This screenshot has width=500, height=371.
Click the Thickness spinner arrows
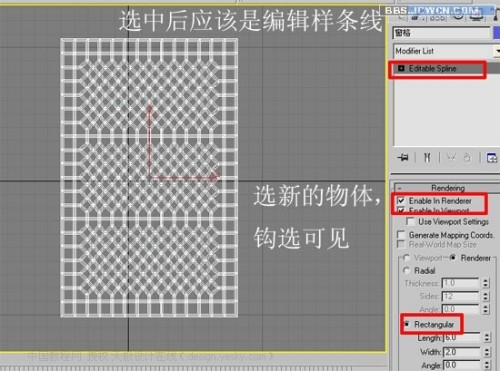pos(486,283)
